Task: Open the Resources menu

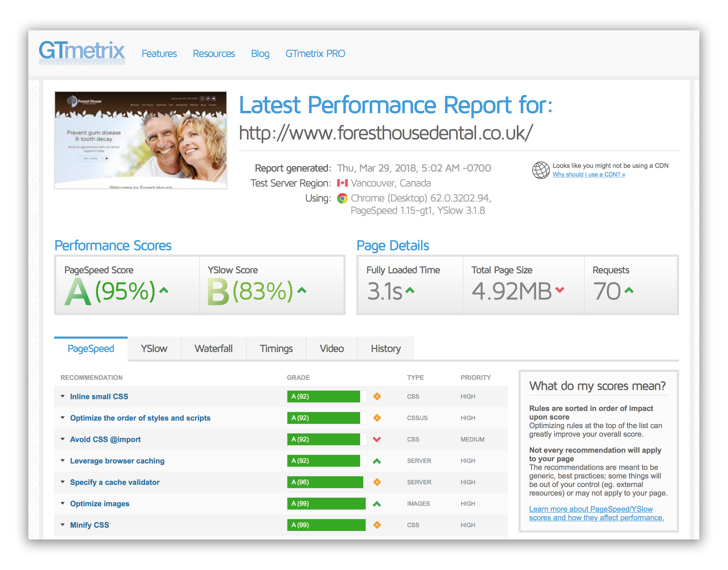Action: (214, 53)
